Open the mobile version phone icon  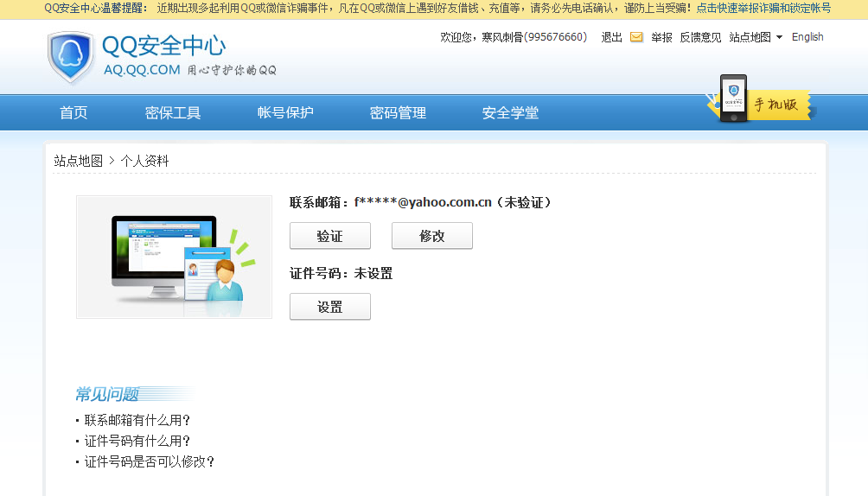[733, 98]
